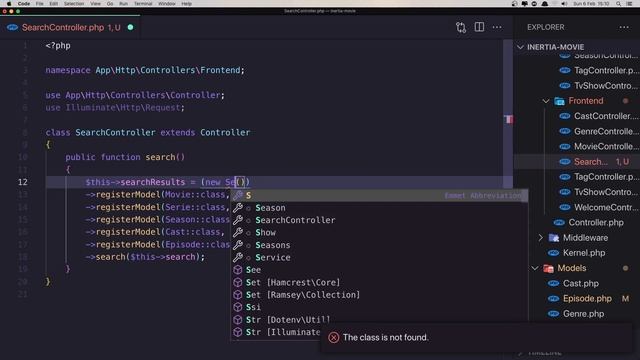Open the Edit menu
Viewport: 640px width, 360px height.
click(x=53, y=4)
